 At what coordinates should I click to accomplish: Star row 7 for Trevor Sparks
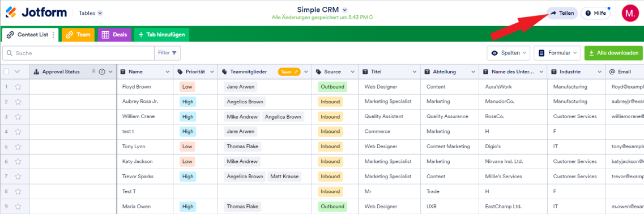pos(18,177)
